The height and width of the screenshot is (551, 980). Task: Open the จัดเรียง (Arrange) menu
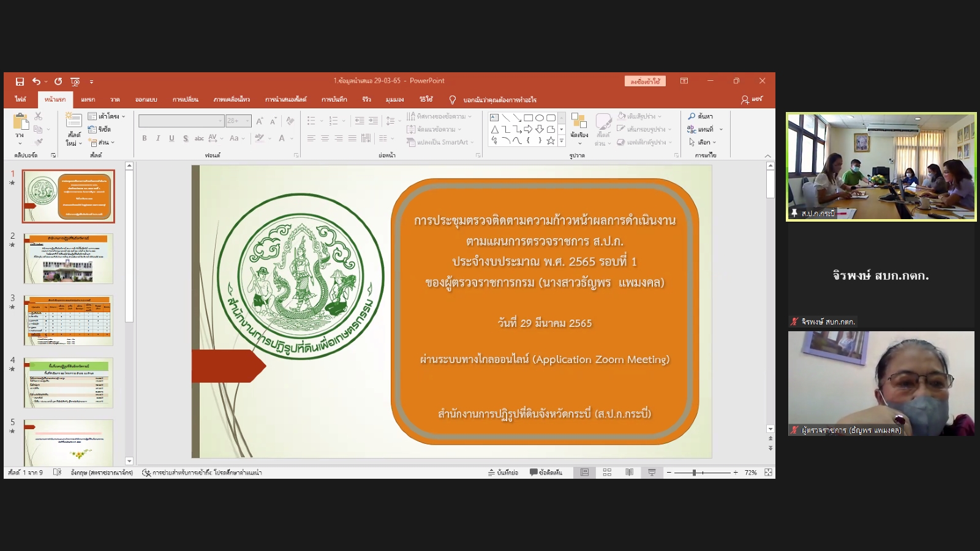pos(579,129)
